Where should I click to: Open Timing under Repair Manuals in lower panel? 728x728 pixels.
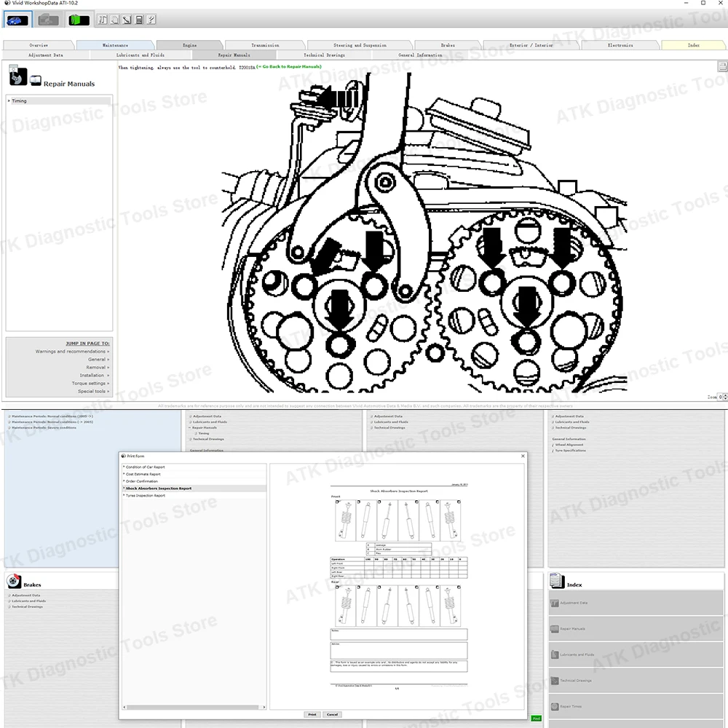click(203, 433)
